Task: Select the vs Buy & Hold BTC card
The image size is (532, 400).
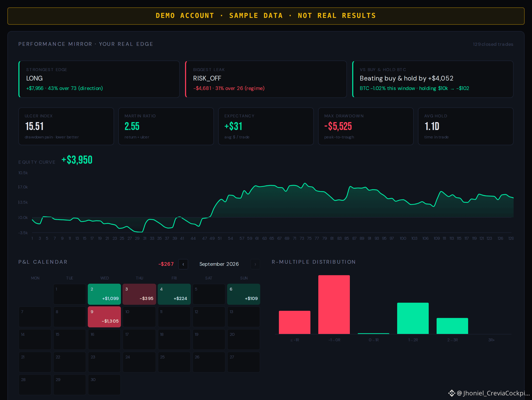Action: point(433,79)
